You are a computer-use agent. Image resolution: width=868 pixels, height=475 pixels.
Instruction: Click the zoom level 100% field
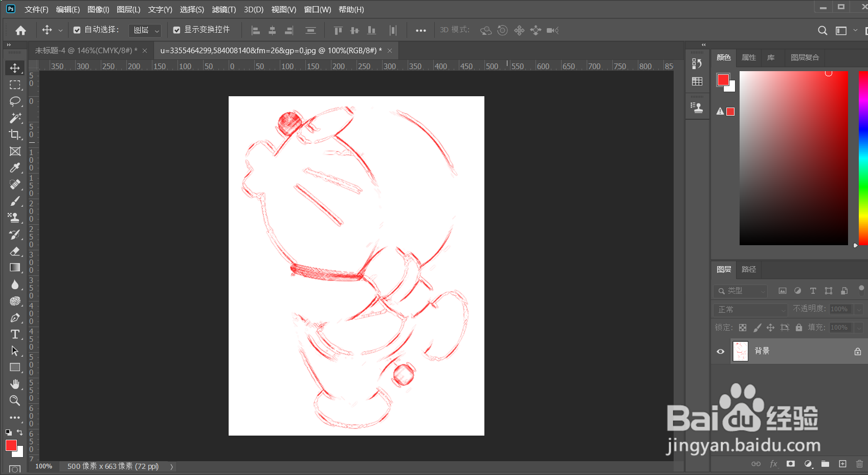point(44,466)
